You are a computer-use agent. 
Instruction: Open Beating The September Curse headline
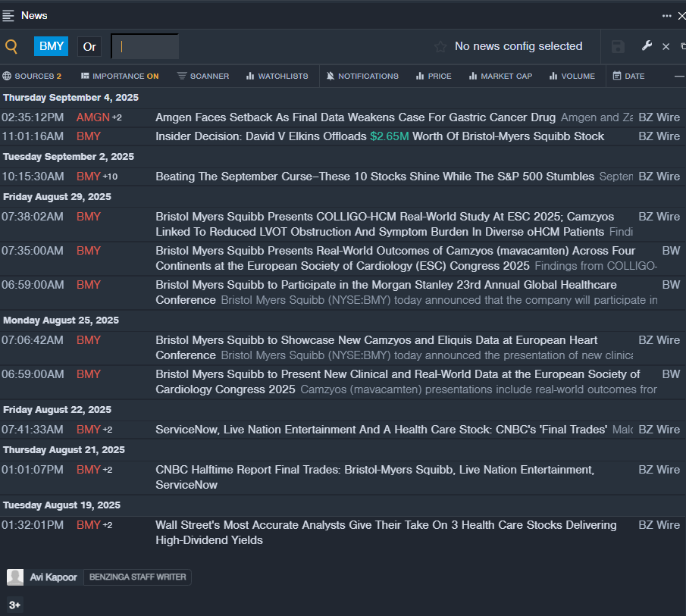[x=375, y=177]
